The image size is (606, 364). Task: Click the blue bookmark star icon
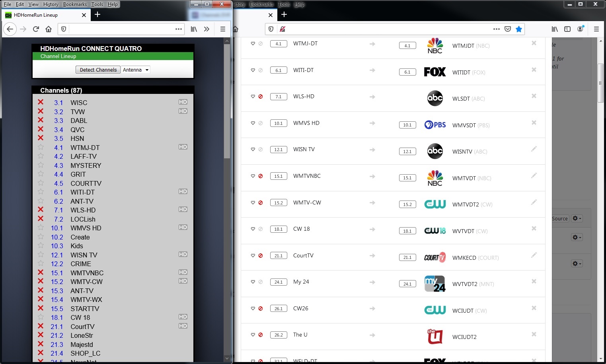click(x=518, y=29)
